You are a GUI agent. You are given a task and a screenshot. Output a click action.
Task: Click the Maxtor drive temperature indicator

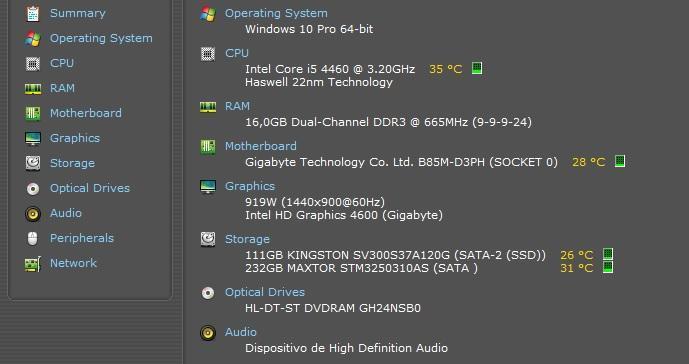pyautogui.click(x=608, y=267)
